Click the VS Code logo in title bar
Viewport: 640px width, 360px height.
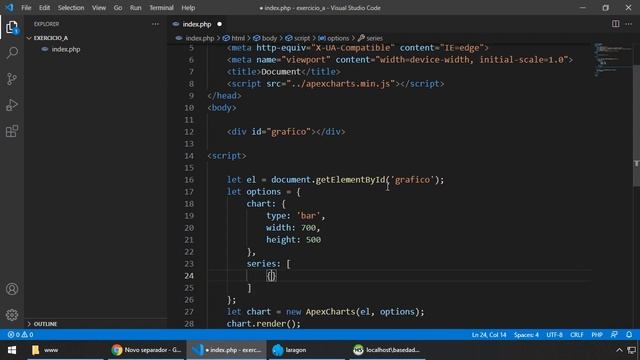[9, 7]
